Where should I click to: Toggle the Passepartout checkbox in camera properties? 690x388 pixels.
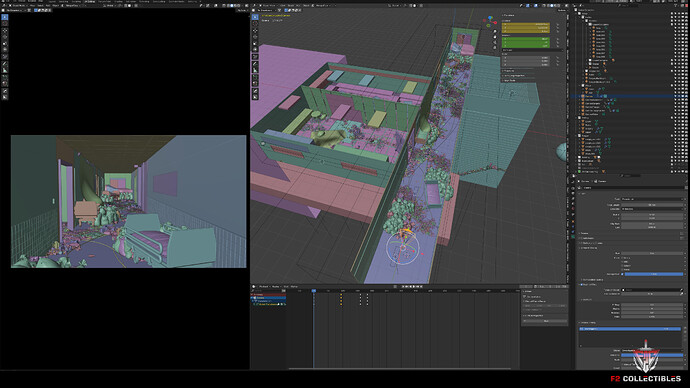click(622, 274)
